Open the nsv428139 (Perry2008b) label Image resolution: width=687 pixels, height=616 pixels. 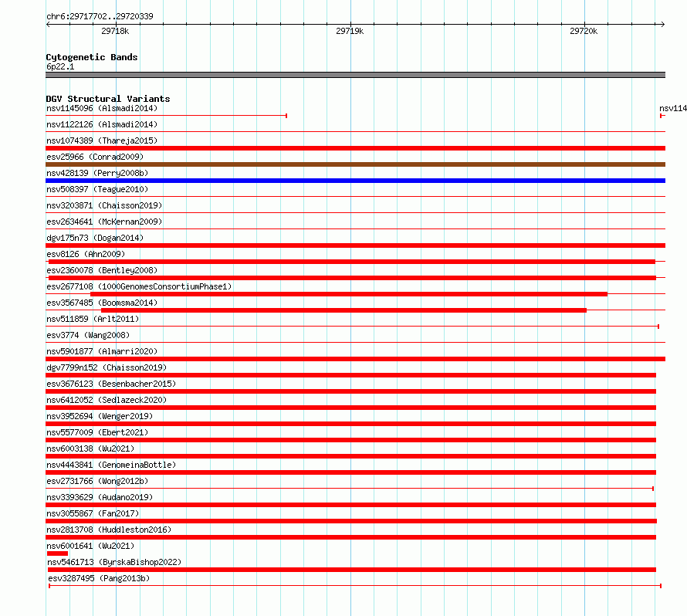click(x=97, y=173)
